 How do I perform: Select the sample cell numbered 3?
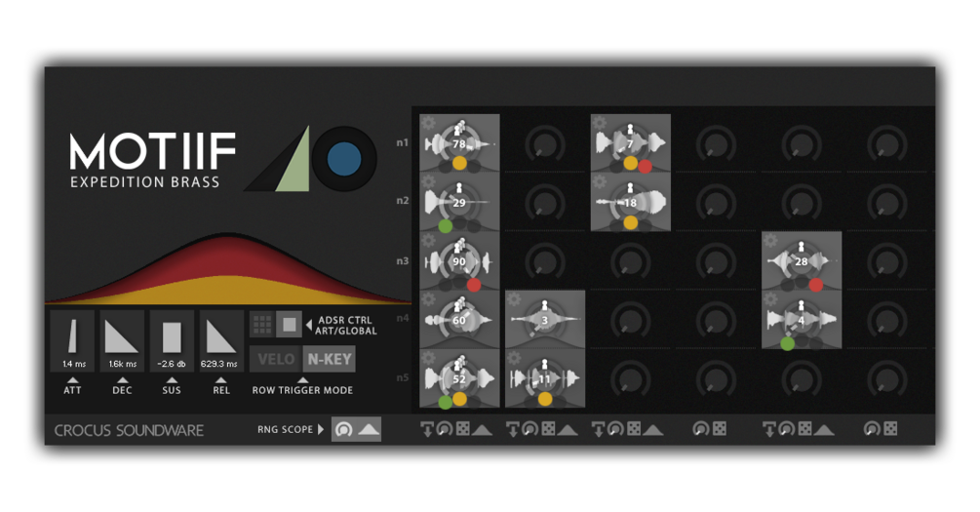(x=545, y=320)
